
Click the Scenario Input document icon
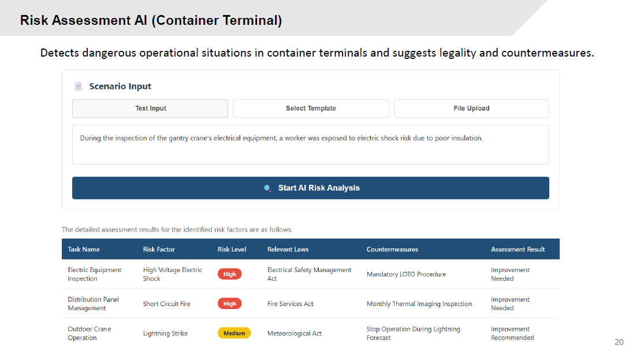coord(79,87)
